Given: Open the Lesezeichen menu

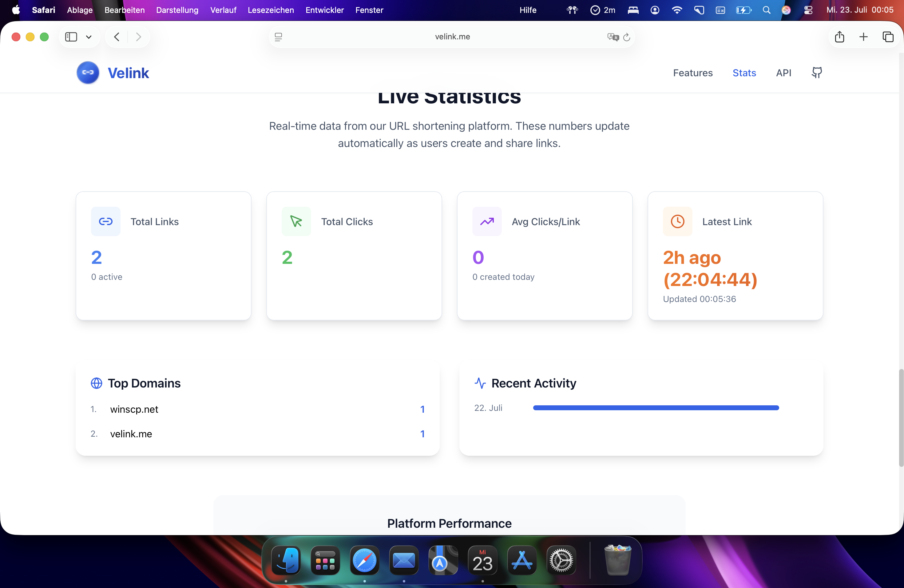Looking at the screenshot, I should 271,10.
